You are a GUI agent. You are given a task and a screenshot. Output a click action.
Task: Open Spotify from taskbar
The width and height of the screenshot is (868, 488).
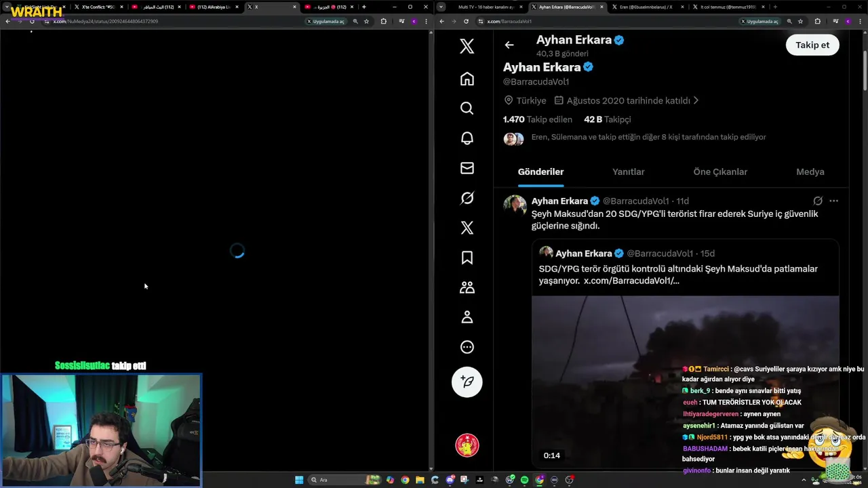524,480
